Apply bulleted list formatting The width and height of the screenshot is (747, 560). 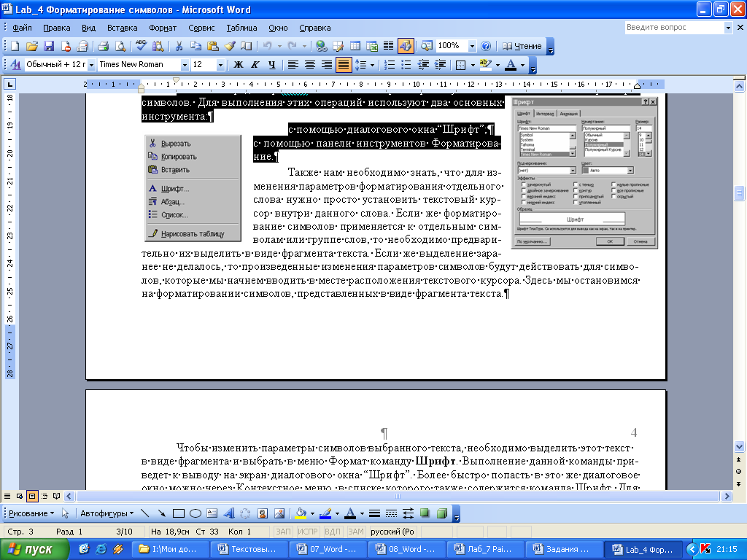[x=406, y=64]
